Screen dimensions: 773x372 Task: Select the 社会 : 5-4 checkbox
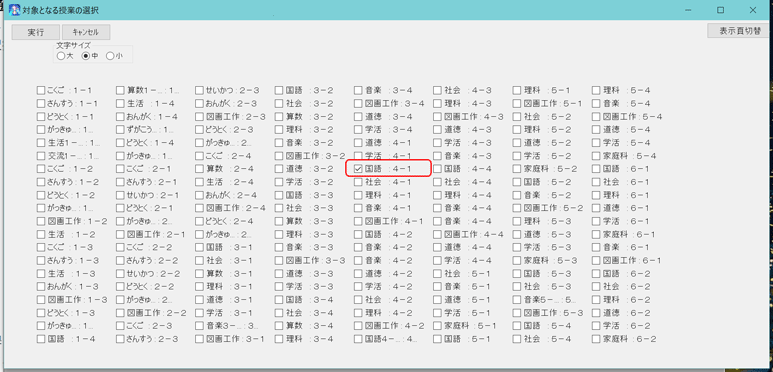point(517,339)
